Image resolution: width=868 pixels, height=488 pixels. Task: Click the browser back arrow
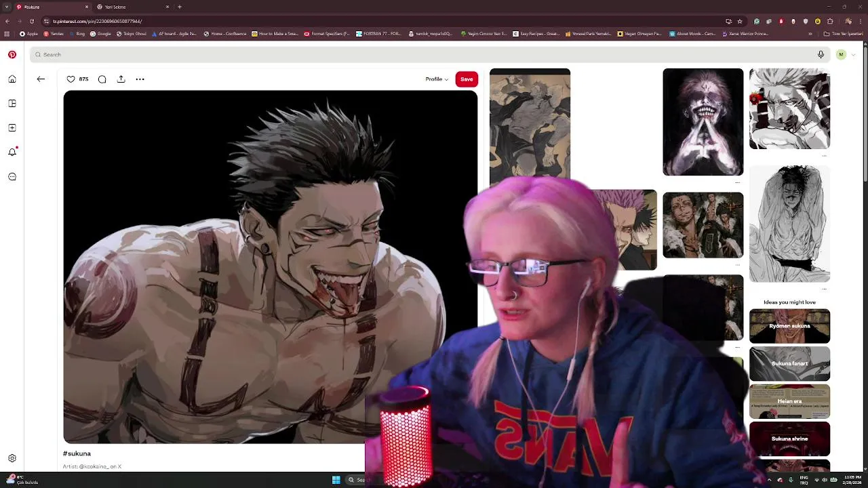point(7,21)
